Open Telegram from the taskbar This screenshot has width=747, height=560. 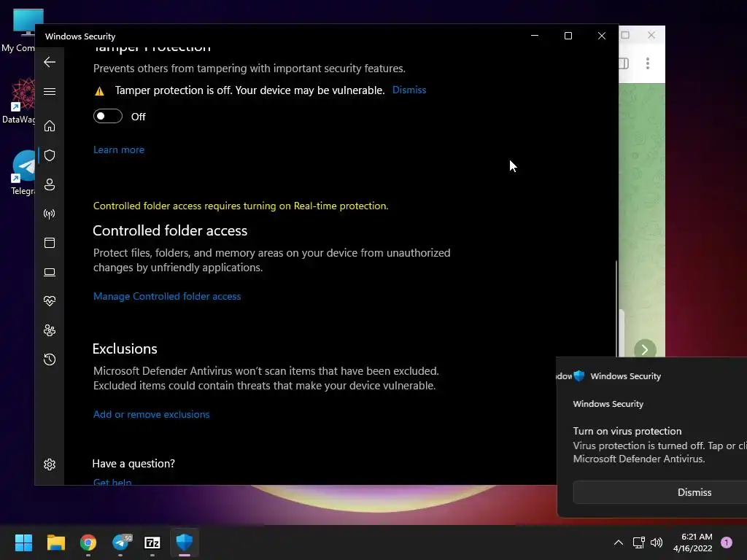coord(120,542)
